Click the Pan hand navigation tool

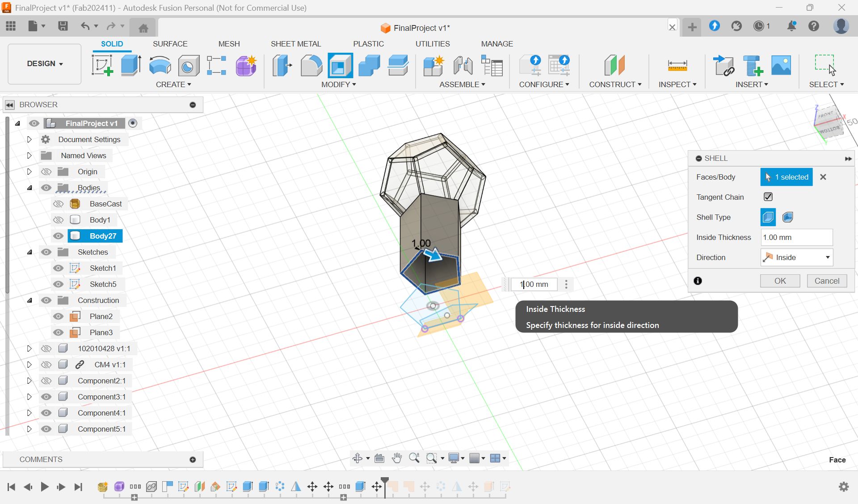pos(396,458)
